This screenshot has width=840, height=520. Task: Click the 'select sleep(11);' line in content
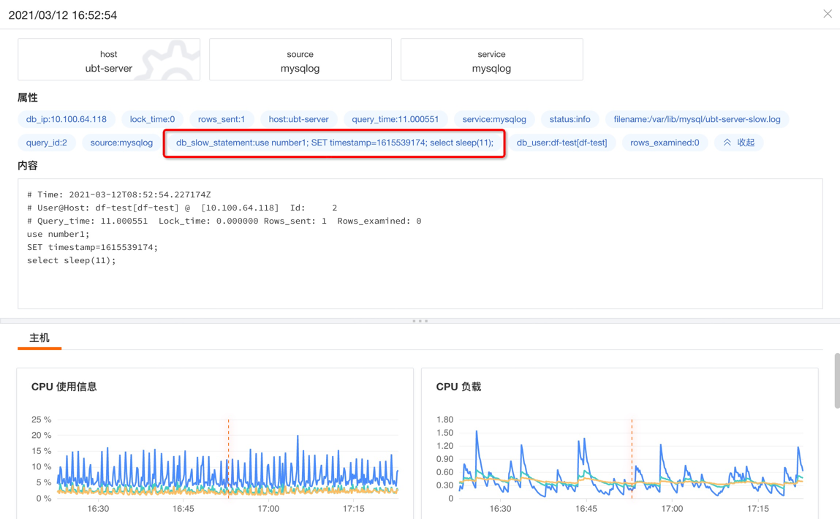(71, 260)
